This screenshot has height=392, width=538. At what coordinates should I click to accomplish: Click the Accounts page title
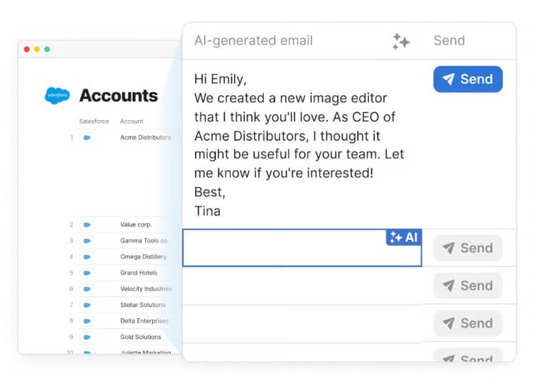point(119,96)
